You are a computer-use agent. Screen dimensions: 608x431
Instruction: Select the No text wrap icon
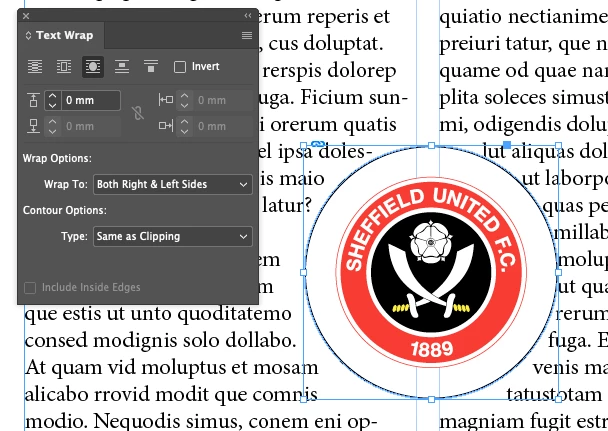point(35,67)
